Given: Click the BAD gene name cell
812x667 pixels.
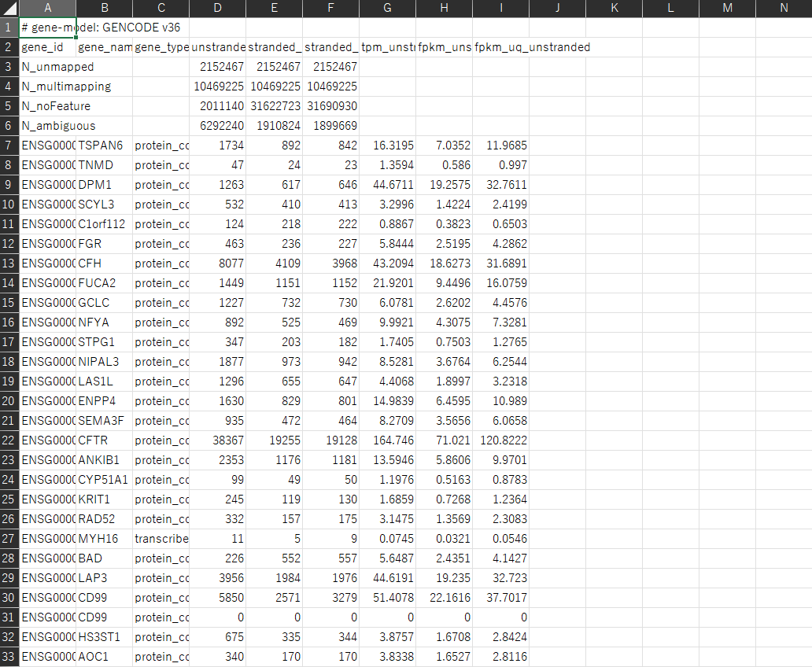Looking at the screenshot, I should click(x=104, y=558).
